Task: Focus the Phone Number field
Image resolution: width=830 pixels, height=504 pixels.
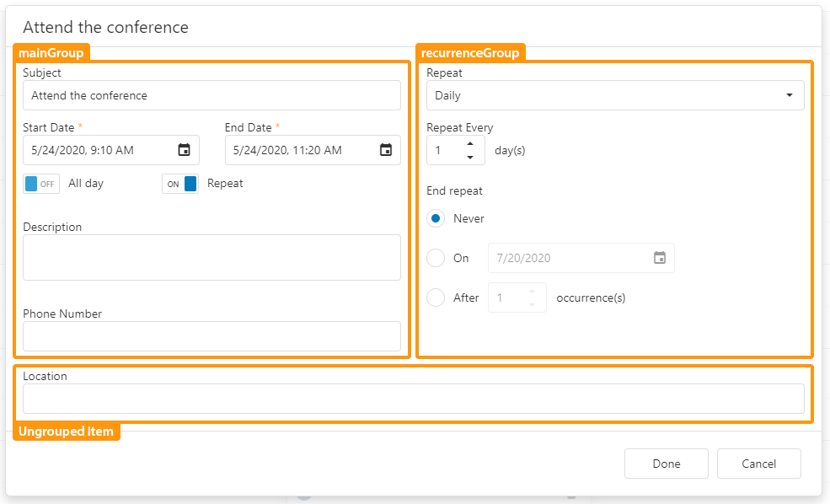Action: tap(212, 336)
